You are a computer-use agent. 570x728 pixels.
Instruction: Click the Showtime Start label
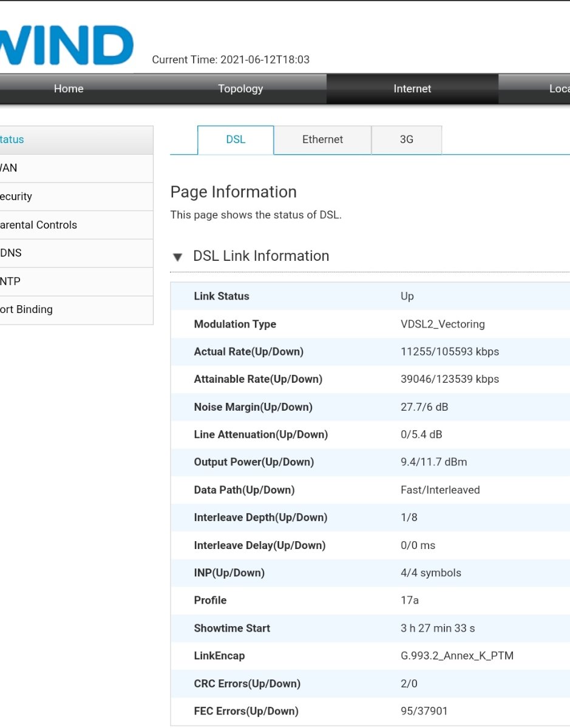[x=232, y=629]
